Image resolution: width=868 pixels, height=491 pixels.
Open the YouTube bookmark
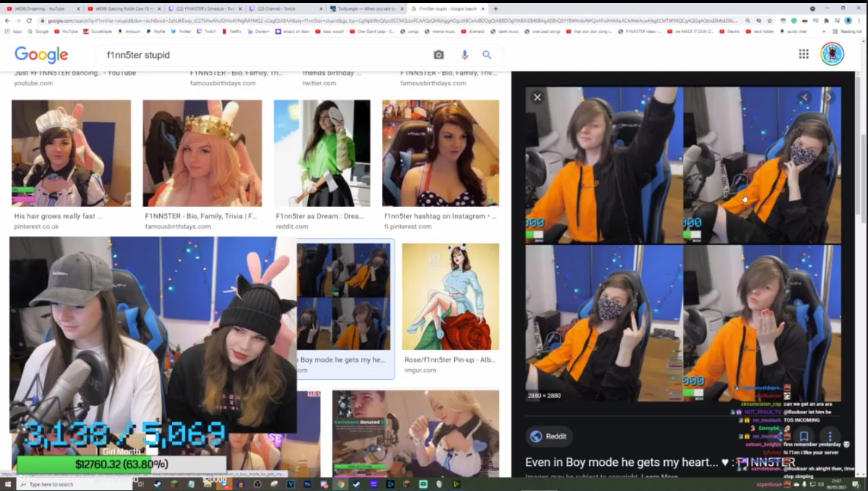pyautogui.click(x=66, y=31)
